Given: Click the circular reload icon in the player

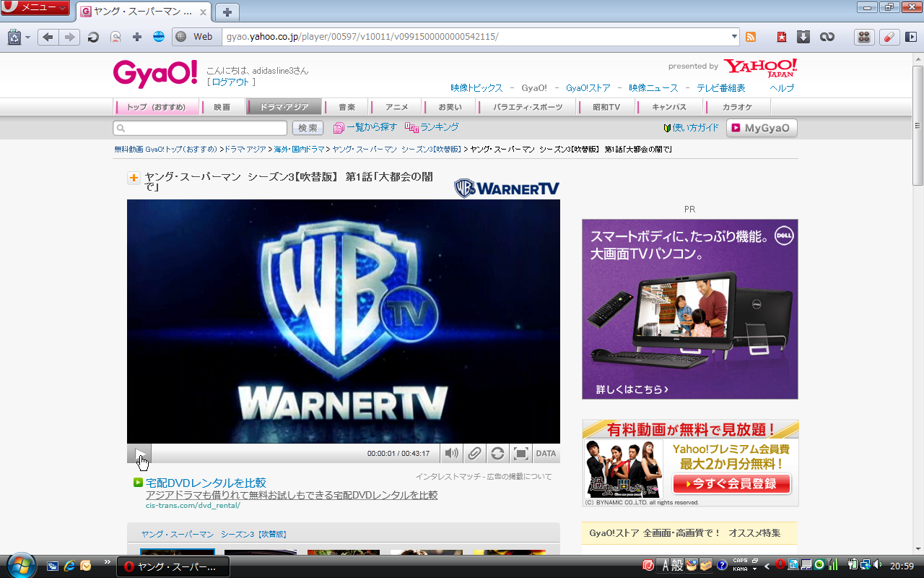Looking at the screenshot, I should 497,454.
